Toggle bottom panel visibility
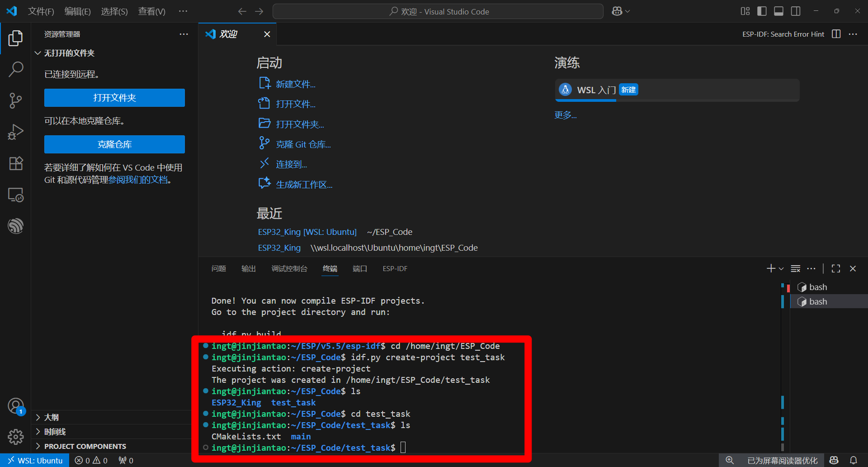Screen dimensions: 868x467 [x=778, y=11]
